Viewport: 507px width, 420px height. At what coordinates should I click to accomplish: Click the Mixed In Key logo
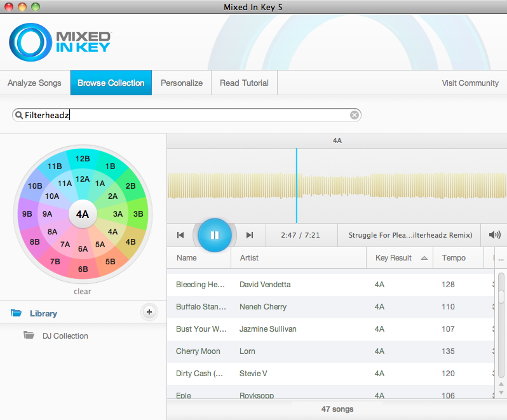[x=60, y=43]
